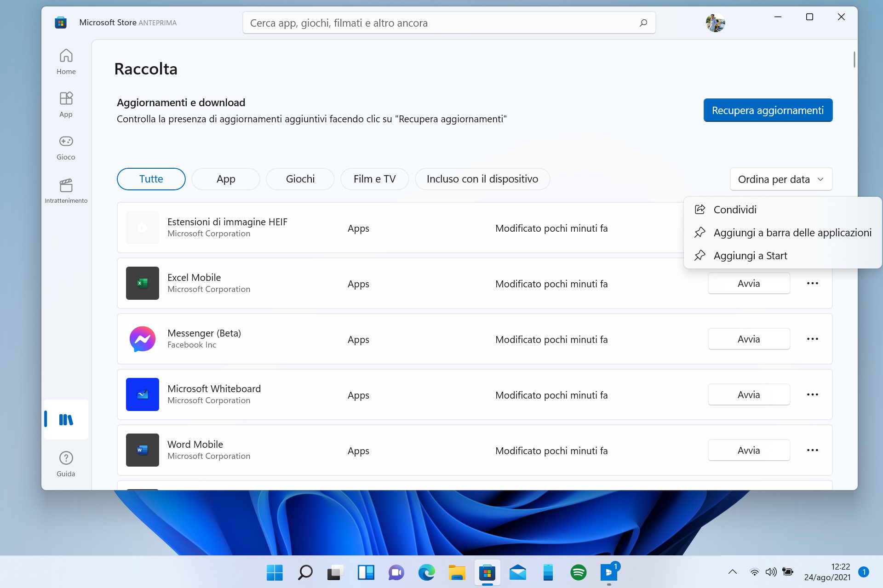Image resolution: width=883 pixels, height=588 pixels.
Task: Open the user profile avatar
Action: pyautogui.click(x=715, y=23)
